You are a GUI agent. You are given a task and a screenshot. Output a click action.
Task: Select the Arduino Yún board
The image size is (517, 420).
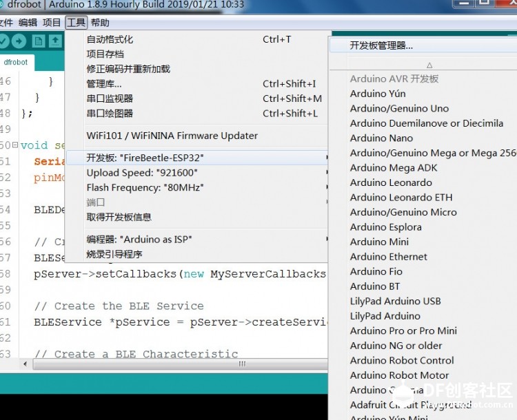423,94
